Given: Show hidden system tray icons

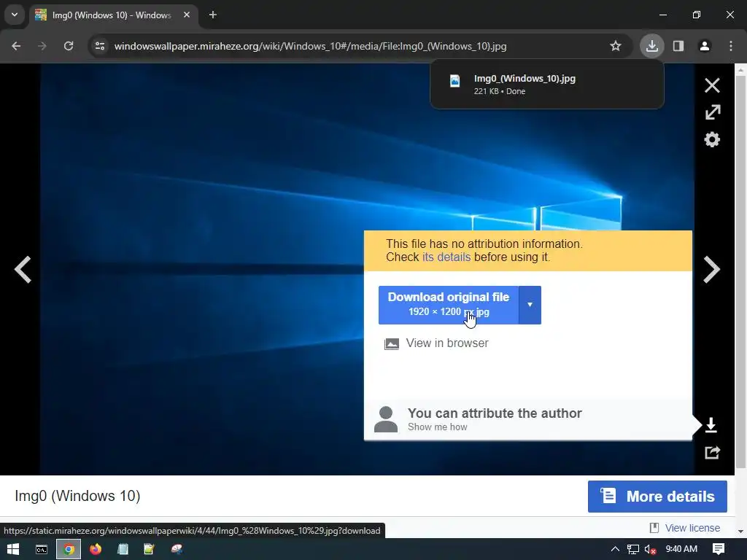Looking at the screenshot, I should [615, 549].
